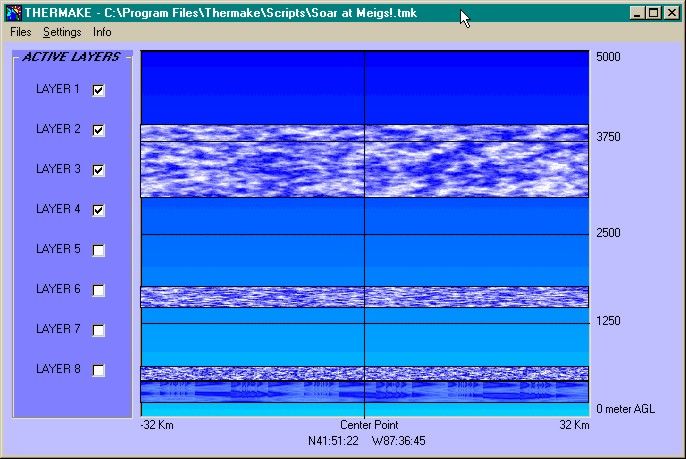
Task: Activate the LAYER 8 checkbox
Action: 98,370
